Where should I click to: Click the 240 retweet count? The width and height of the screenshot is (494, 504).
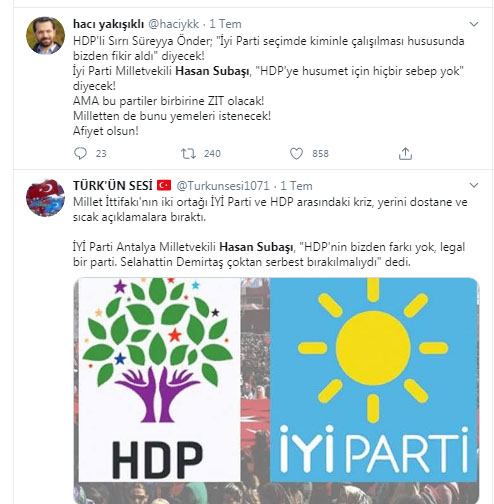[212, 154]
